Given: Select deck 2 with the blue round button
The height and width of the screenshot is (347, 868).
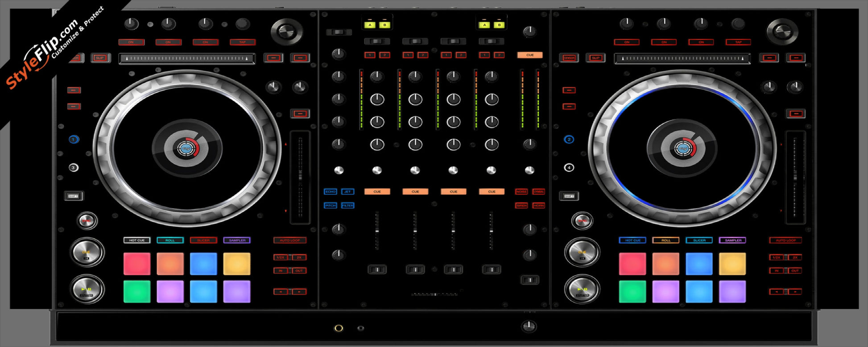Looking at the screenshot, I should pos(569,139).
